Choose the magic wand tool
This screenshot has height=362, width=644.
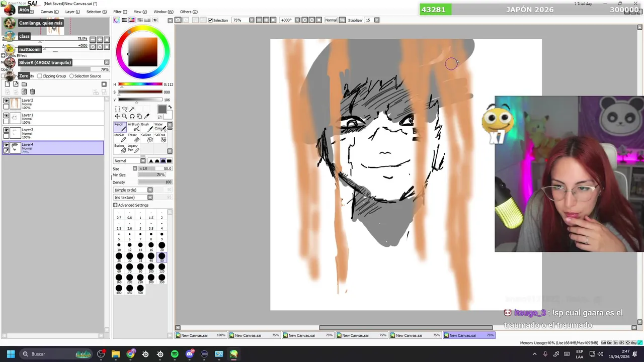click(x=132, y=109)
